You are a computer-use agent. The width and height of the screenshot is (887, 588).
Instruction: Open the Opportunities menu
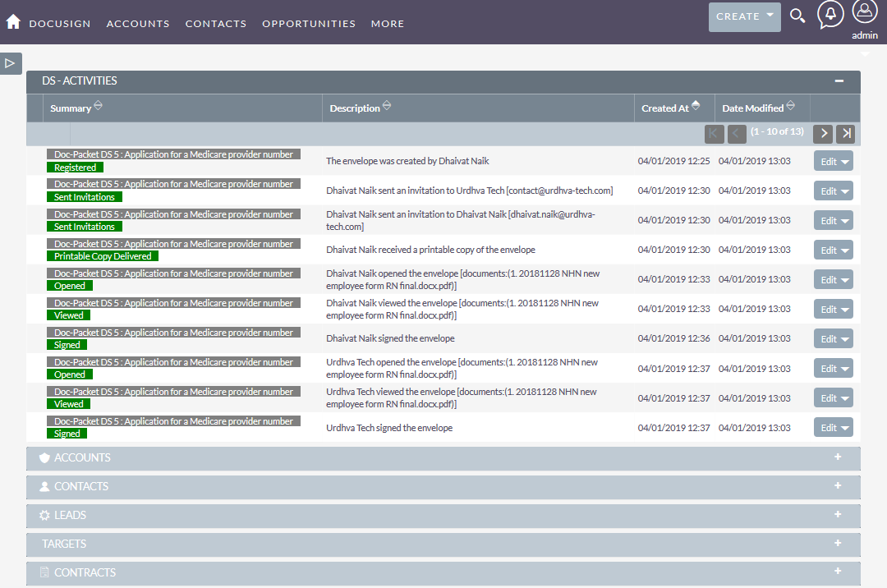click(x=309, y=24)
